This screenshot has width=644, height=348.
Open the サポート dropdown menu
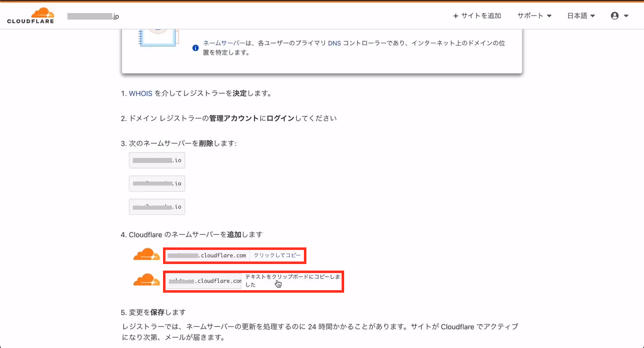click(x=534, y=16)
